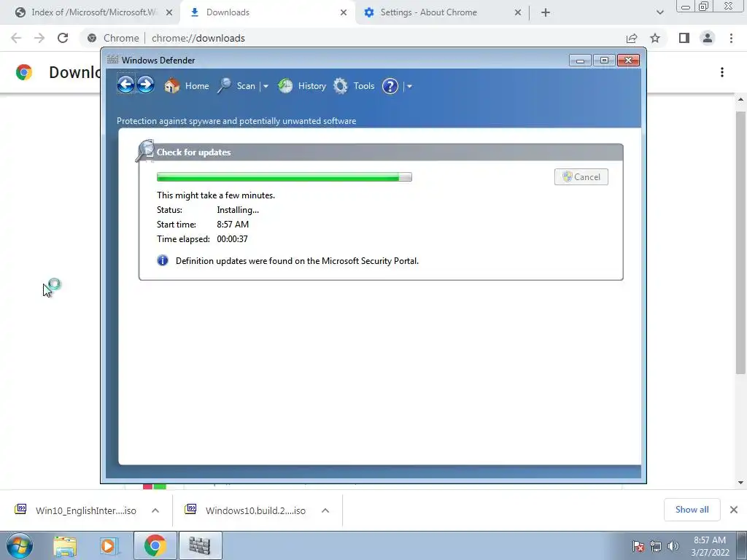Open Defender History page

pos(302,86)
